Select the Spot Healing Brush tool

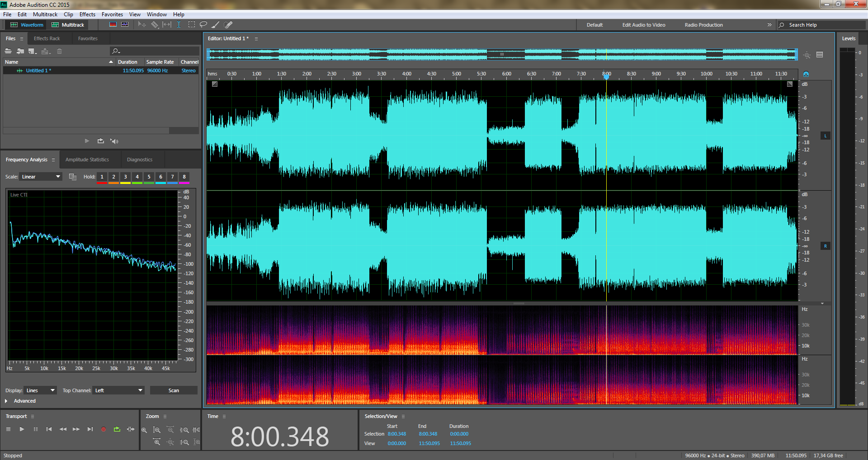coord(228,25)
